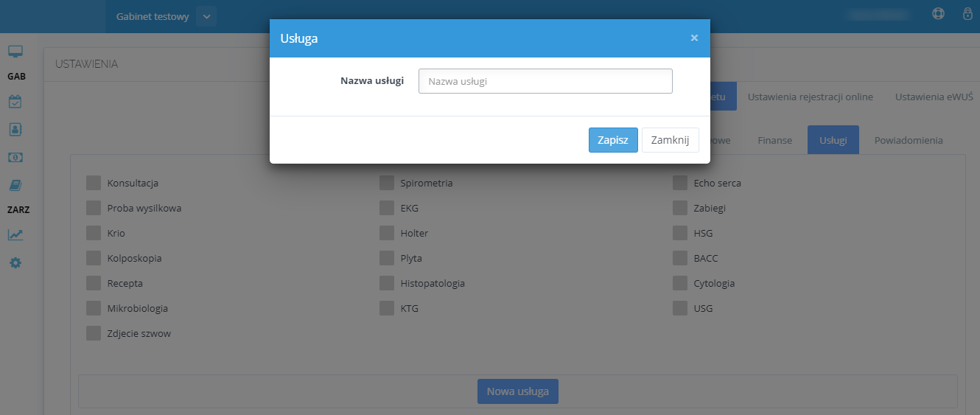Toggle the HSG checkbox
Viewport: 980px width, 415px height.
(680, 233)
